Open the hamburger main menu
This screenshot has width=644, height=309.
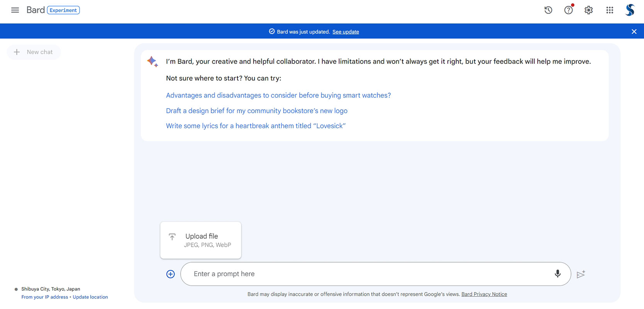(15, 10)
